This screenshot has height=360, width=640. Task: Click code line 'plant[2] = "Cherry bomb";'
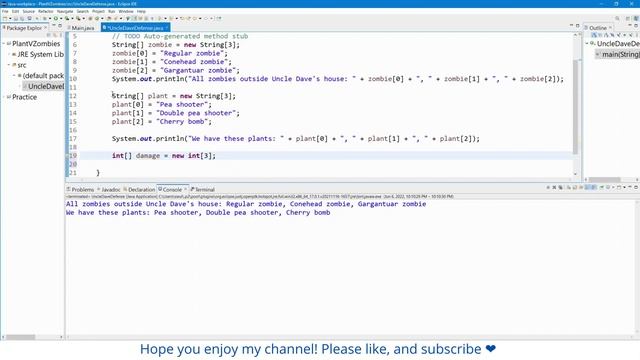[162, 122]
